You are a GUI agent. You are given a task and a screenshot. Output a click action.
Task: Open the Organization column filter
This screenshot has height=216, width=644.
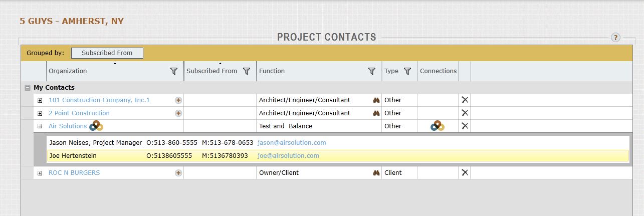(174, 71)
